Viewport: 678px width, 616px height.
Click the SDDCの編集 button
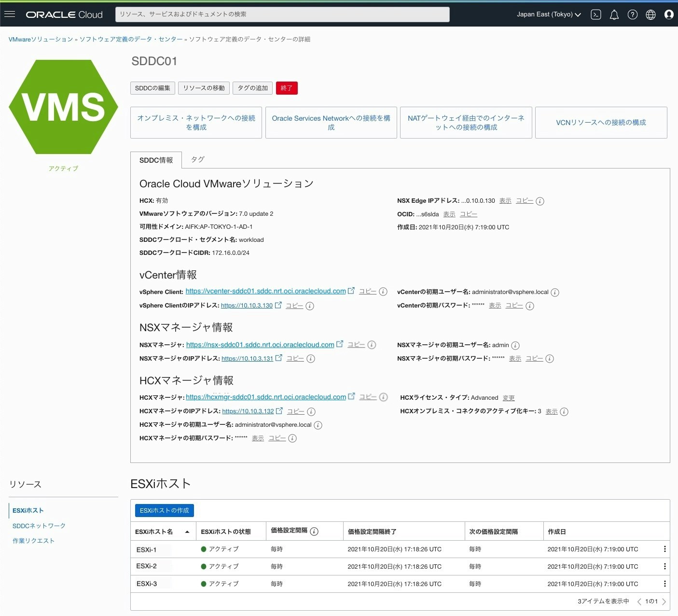click(152, 88)
